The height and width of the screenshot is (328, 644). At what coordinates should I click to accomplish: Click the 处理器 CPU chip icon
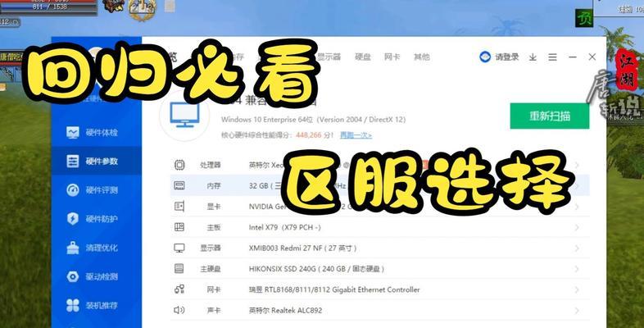(x=179, y=165)
